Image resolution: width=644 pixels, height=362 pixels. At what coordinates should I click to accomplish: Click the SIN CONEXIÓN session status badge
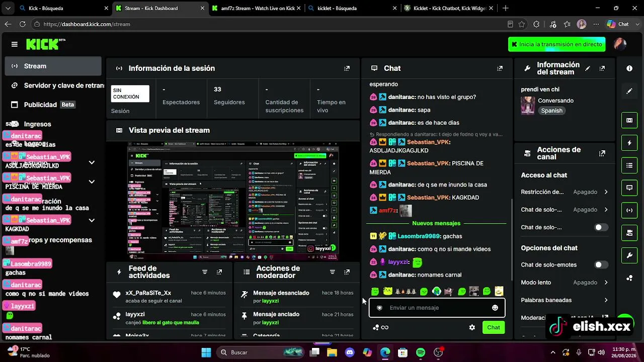[x=130, y=94]
